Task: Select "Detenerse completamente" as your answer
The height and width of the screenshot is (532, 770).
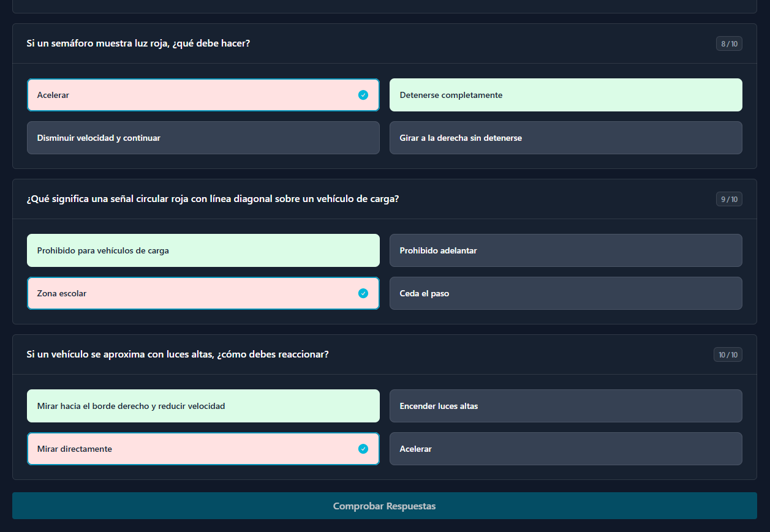Action: tap(565, 95)
